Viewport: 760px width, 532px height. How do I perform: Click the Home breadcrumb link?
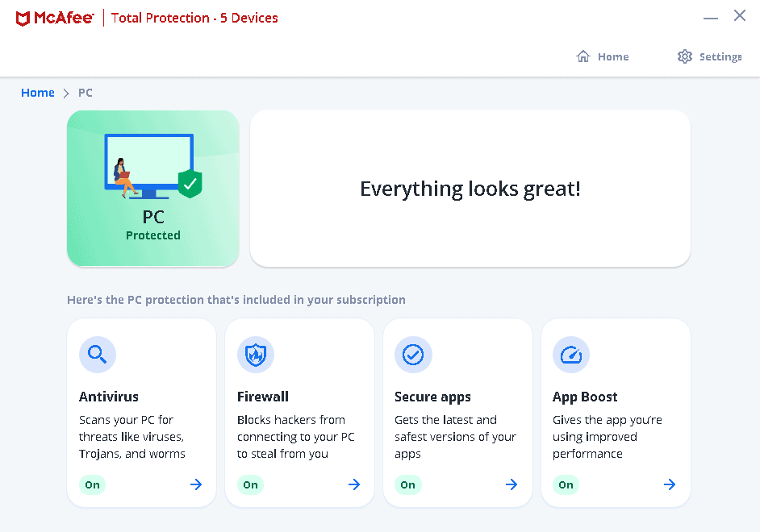[x=37, y=93]
